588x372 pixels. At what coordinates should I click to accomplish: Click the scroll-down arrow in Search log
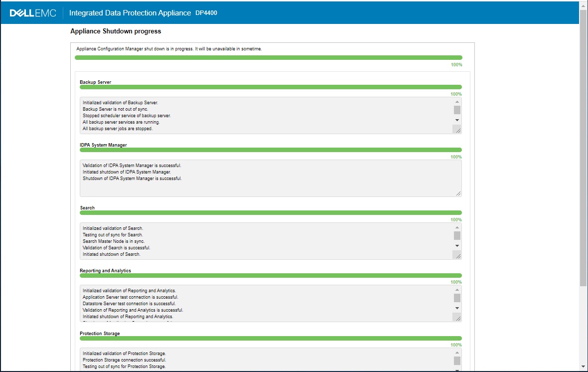[x=456, y=246]
